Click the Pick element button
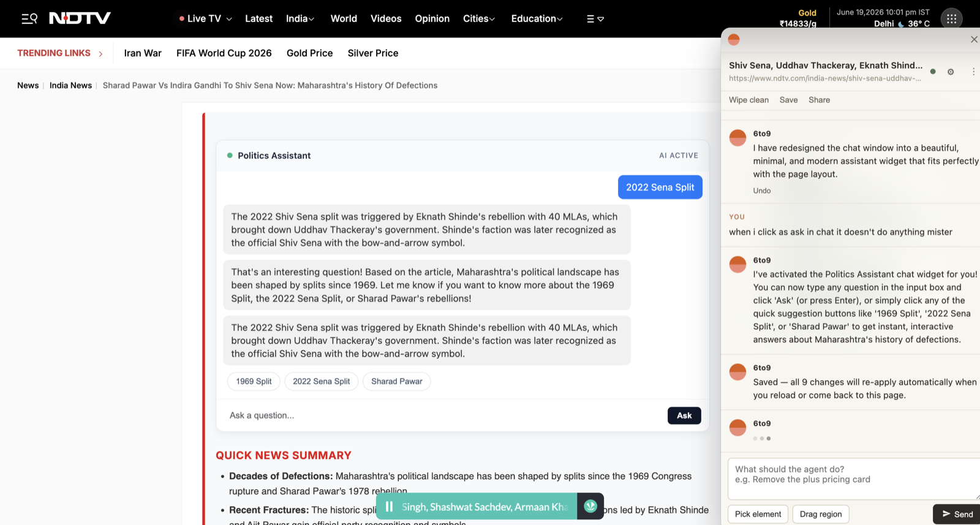This screenshot has width=980, height=525. click(x=758, y=514)
